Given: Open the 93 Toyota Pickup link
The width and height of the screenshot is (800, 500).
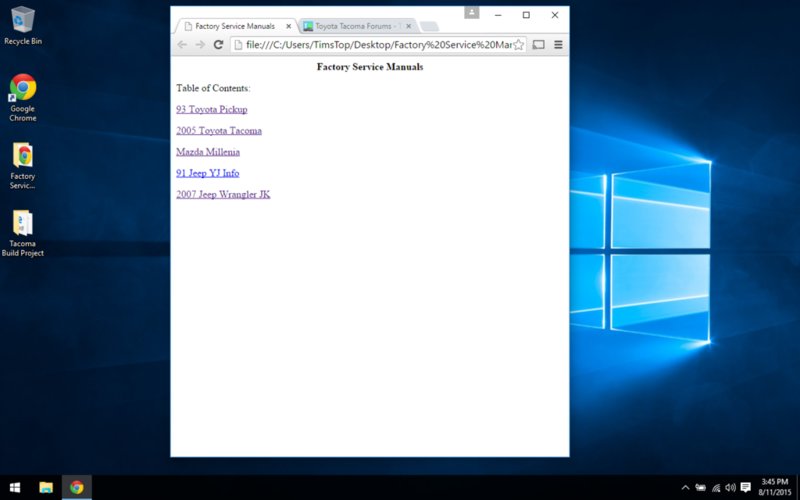Looking at the screenshot, I should (212, 109).
